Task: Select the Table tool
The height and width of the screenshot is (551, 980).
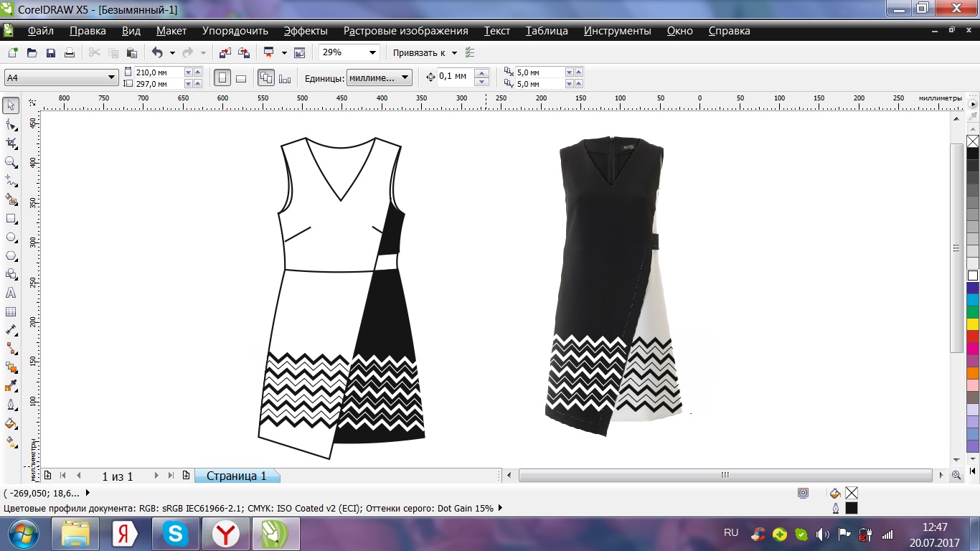Action: coord(11,312)
